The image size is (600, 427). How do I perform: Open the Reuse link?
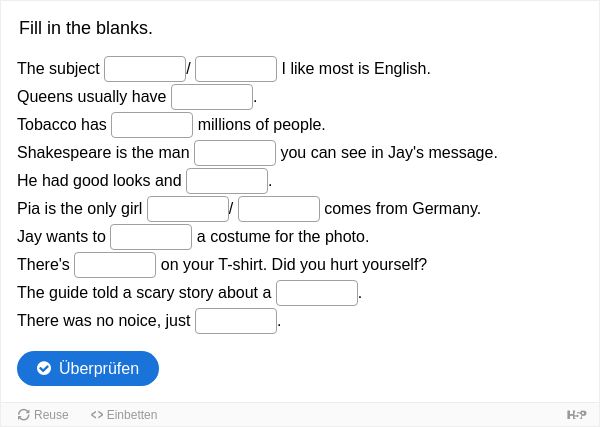click(x=43, y=415)
